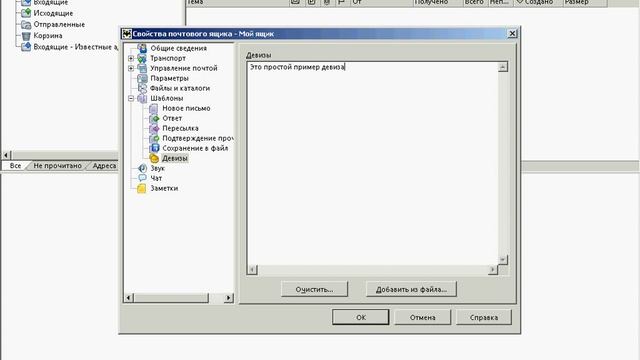
Task: Click the Добавить из файла... button
Action: coord(411,289)
